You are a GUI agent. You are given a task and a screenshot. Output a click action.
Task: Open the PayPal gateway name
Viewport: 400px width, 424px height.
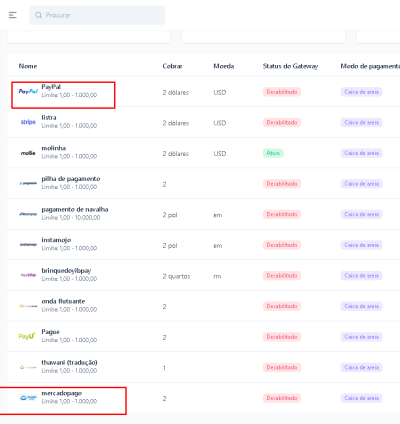pyautogui.click(x=51, y=87)
